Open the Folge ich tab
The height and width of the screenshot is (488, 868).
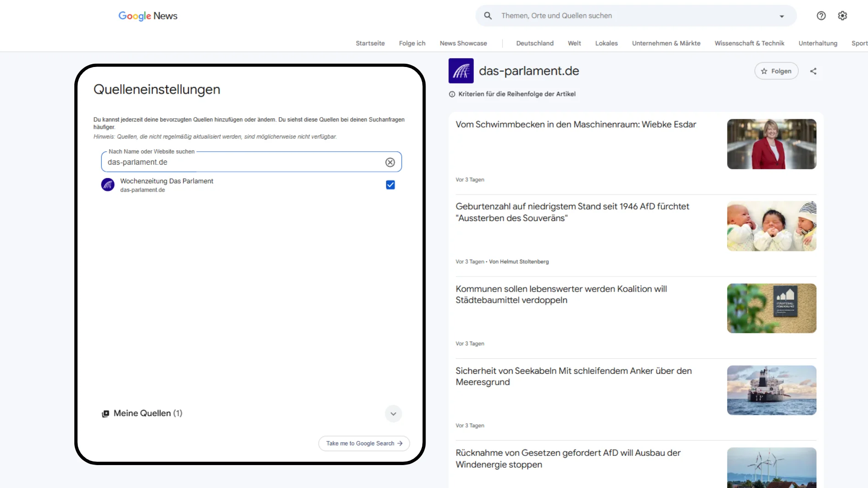tap(412, 43)
